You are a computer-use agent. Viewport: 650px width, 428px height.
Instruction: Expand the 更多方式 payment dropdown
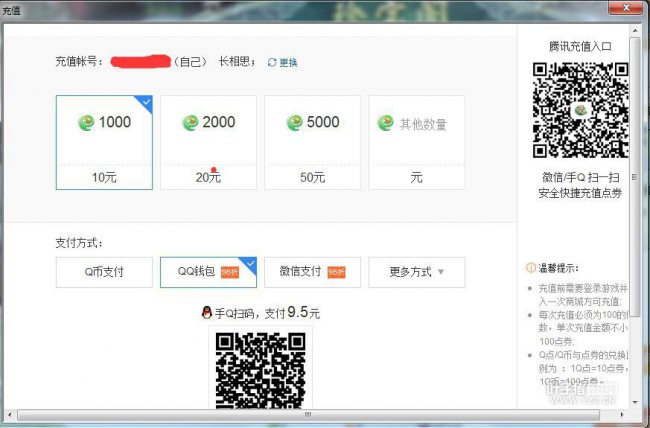tap(416, 272)
